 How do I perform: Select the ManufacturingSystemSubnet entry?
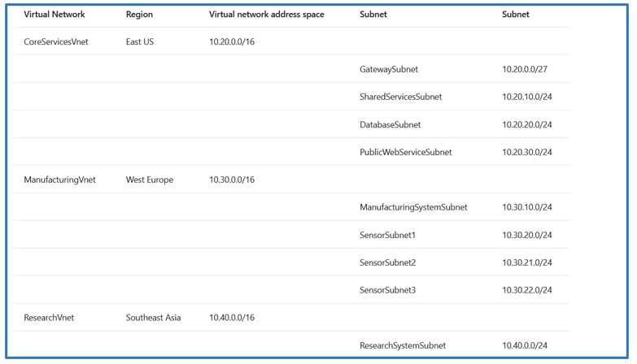click(x=413, y=208)
